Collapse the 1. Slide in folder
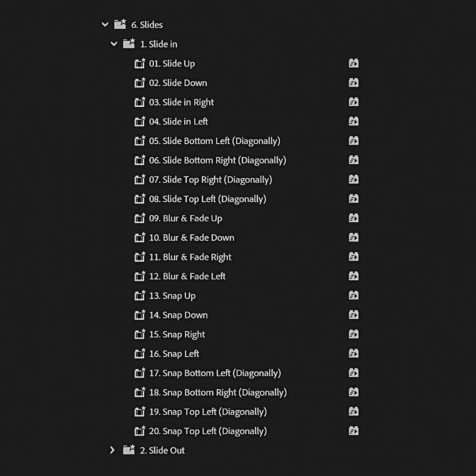The height and width of the screenshot is (476, 476). click(x=114, y=44)
